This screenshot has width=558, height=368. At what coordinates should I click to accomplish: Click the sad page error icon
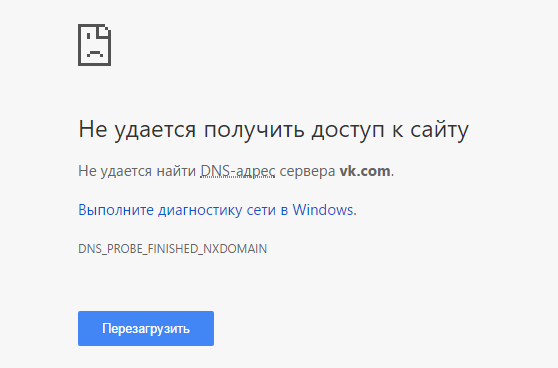(x=94, y=45)
